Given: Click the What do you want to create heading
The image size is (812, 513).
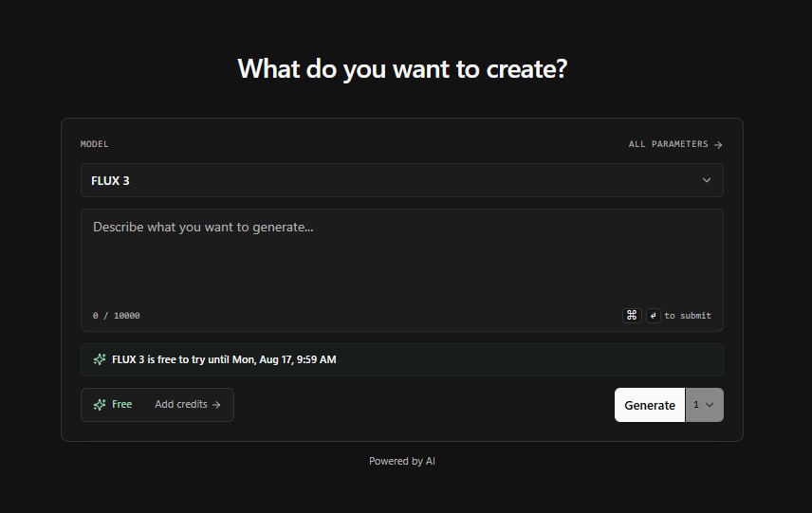Looking at the screenshot, I should [402, 69].
